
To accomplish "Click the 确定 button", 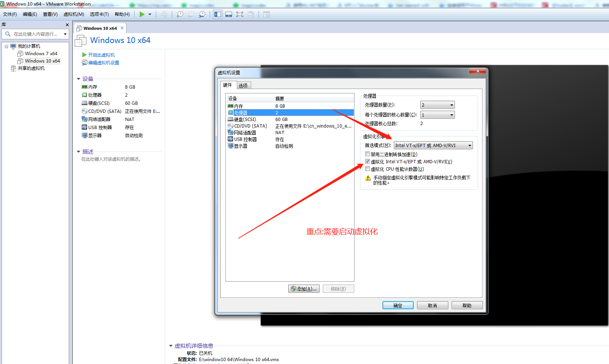I will coord(398,306).
